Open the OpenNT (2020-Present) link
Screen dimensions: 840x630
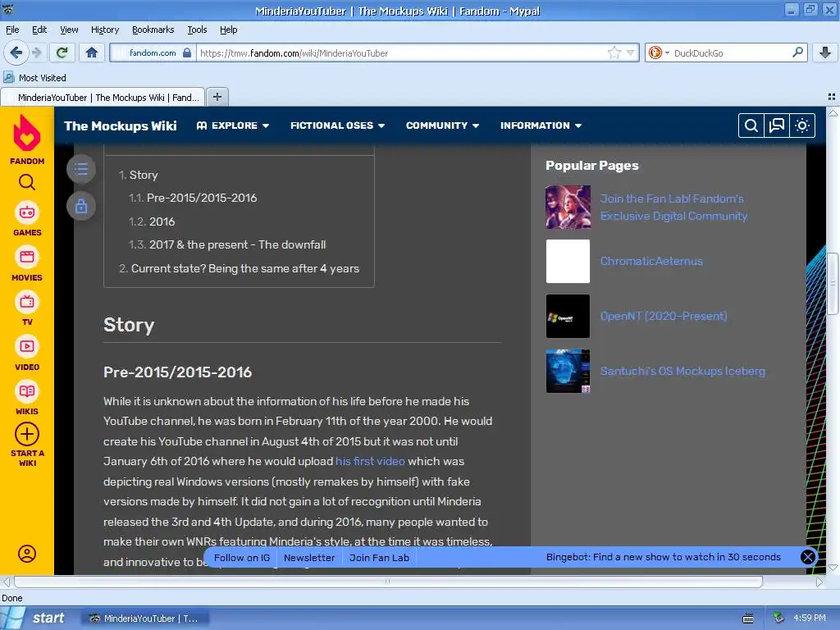[x=664, y=316]
